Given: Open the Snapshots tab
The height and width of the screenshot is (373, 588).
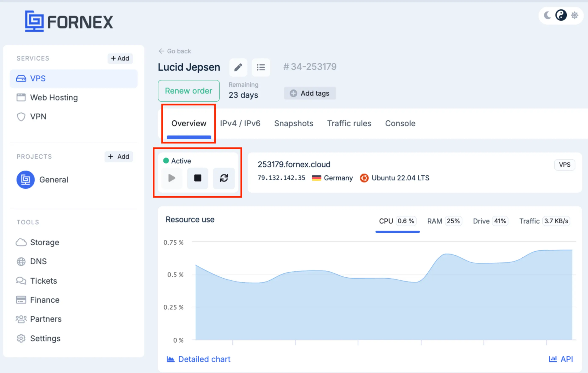Looking at the screenshot, I should (294, 123).
